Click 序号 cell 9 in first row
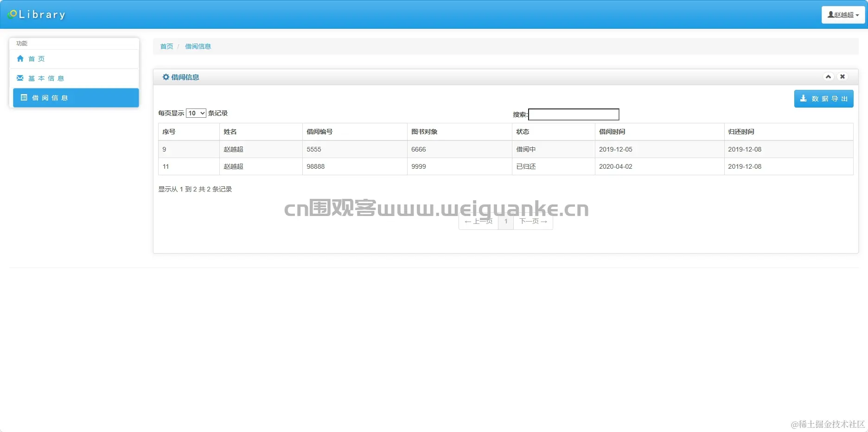This screenshot has height=432, width=868. (189, 149)
